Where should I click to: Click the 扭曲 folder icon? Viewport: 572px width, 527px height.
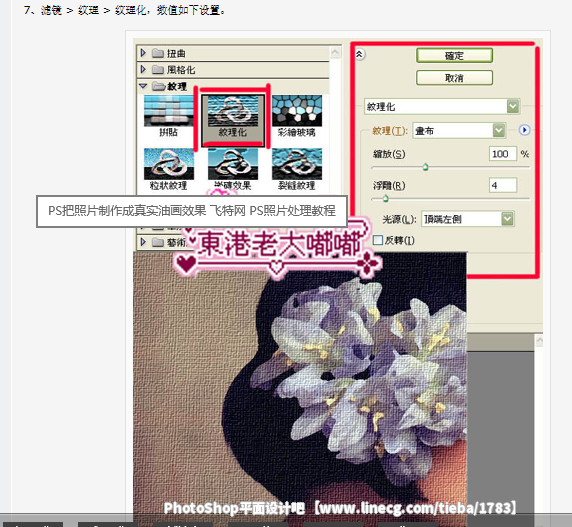click(158, 53)
